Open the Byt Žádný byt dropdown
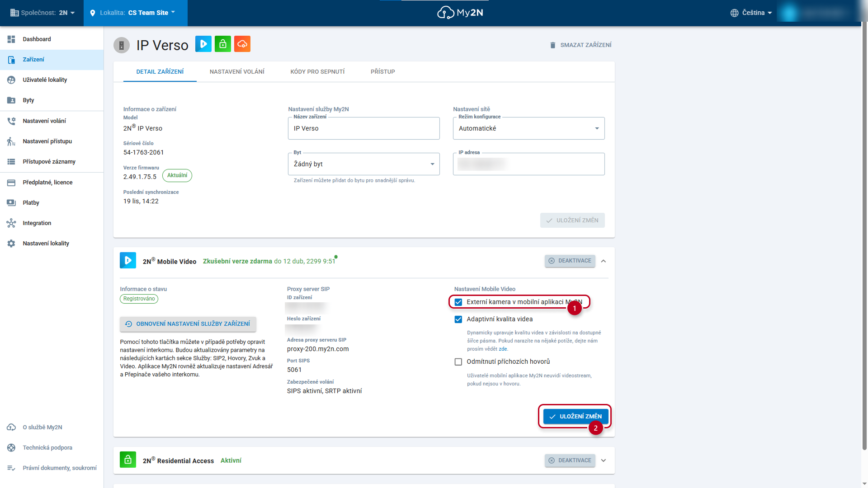This screenshot has width=868, height=488. coord(364,164)
